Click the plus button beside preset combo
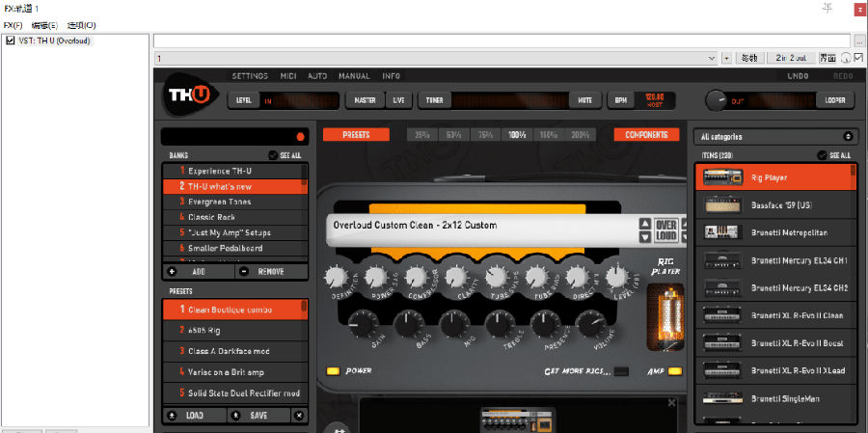The image size is (868, 433). [726, 58]
